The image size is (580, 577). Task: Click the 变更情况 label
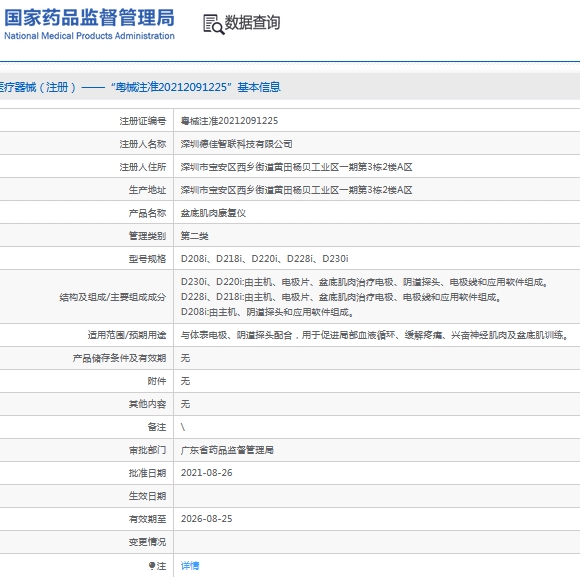click(x=147, y=542)
